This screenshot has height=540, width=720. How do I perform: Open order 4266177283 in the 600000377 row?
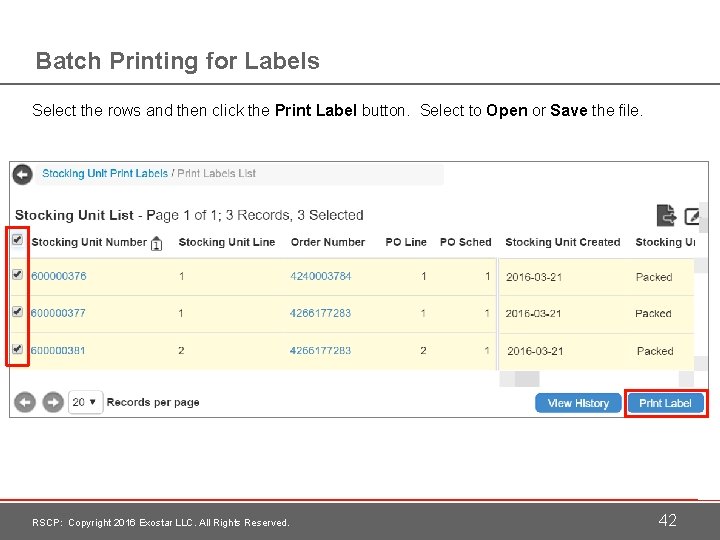coord(320,313)
